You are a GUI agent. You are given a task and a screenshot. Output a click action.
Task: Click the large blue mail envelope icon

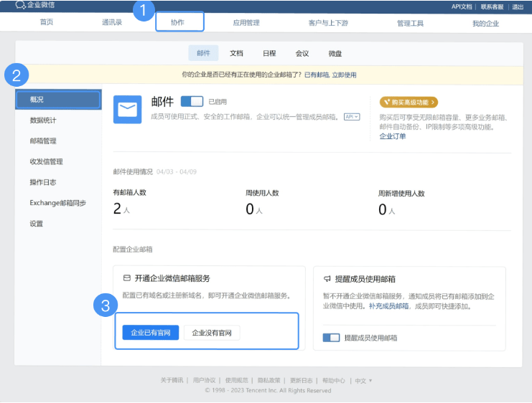(127, 109)
